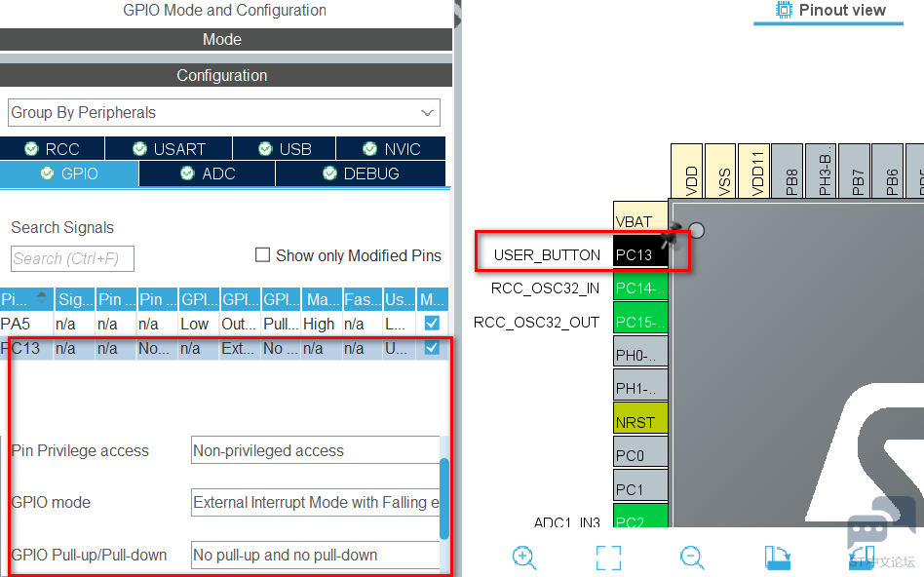Screen dimensions: 924x577
Task: Open the Pin Privilege access dropdown
Action: click(x=315, y=450)
